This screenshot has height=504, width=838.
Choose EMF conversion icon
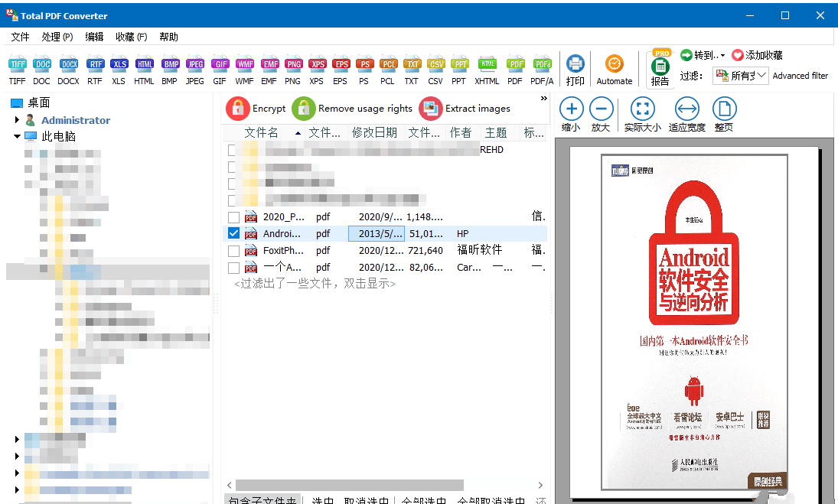(x=269, y=70)
